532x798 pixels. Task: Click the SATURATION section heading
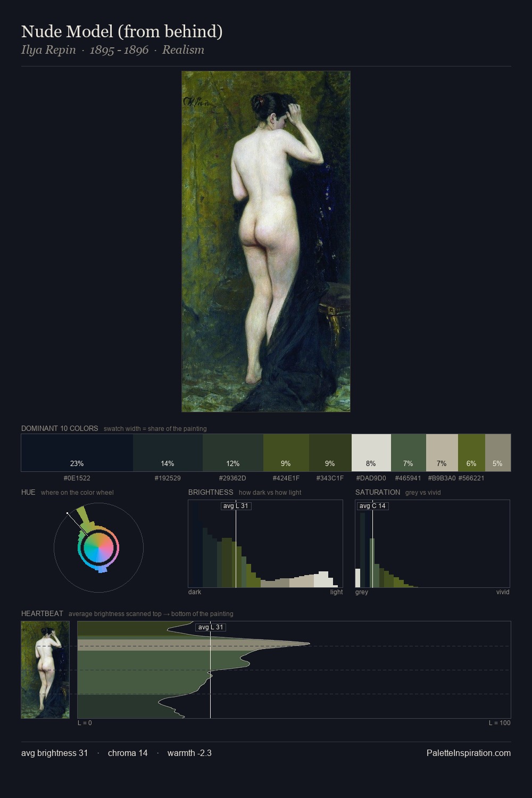click(378, 492)
